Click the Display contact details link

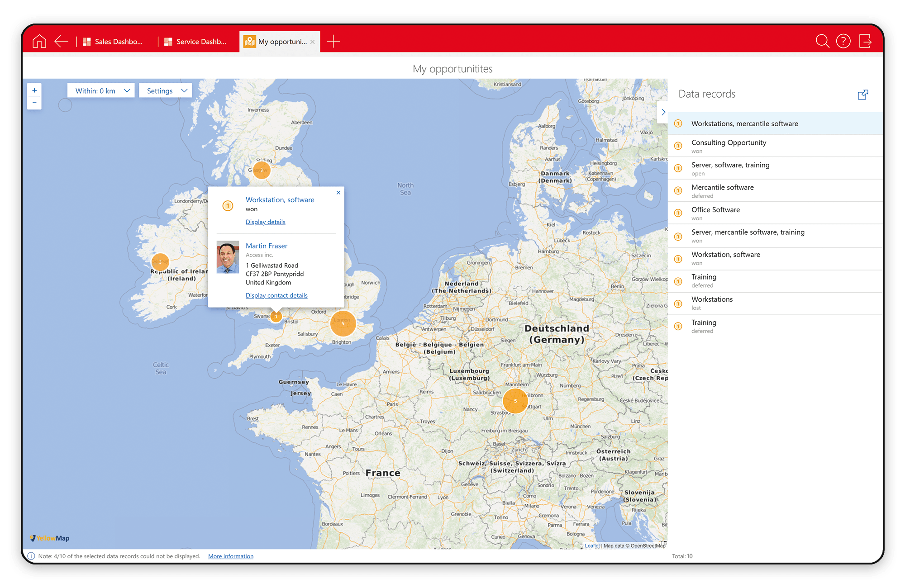(276, 295)
